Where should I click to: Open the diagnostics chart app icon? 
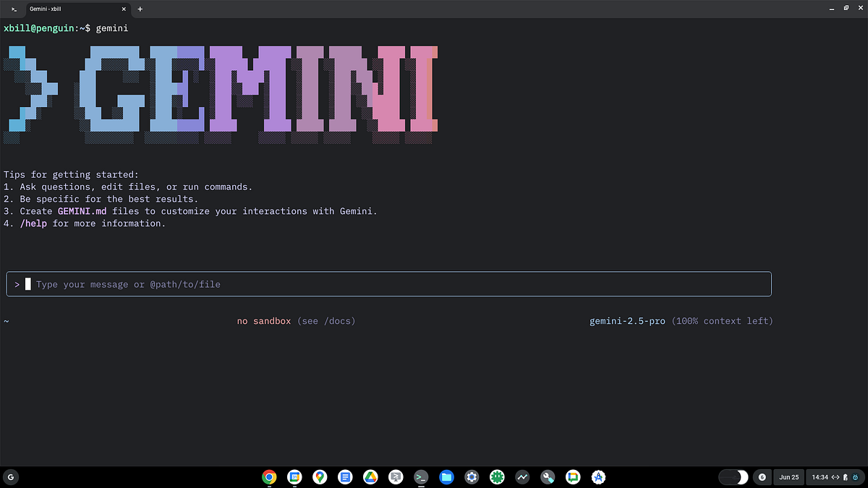[x=522, y=477]
